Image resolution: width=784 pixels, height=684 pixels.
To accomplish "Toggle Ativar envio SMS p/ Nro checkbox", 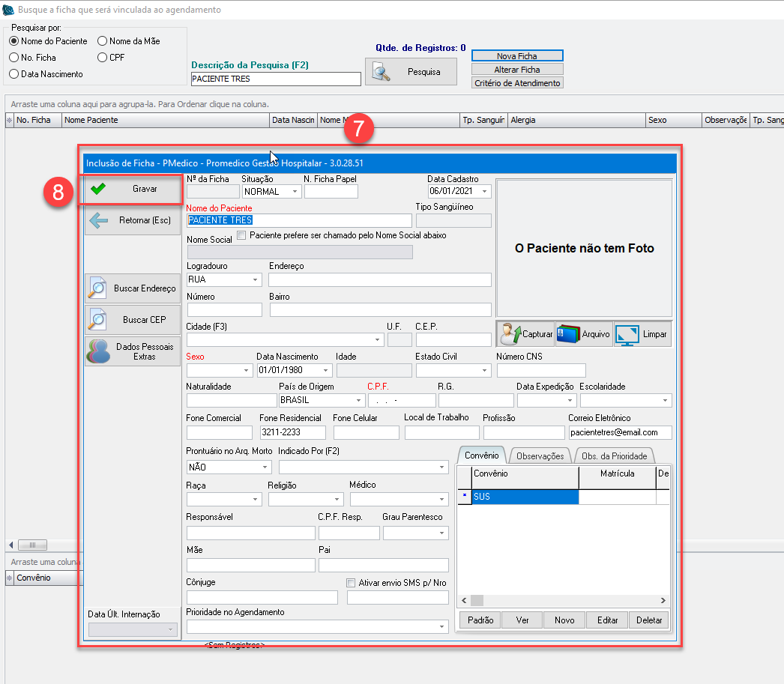I will (x=352, y=583).
